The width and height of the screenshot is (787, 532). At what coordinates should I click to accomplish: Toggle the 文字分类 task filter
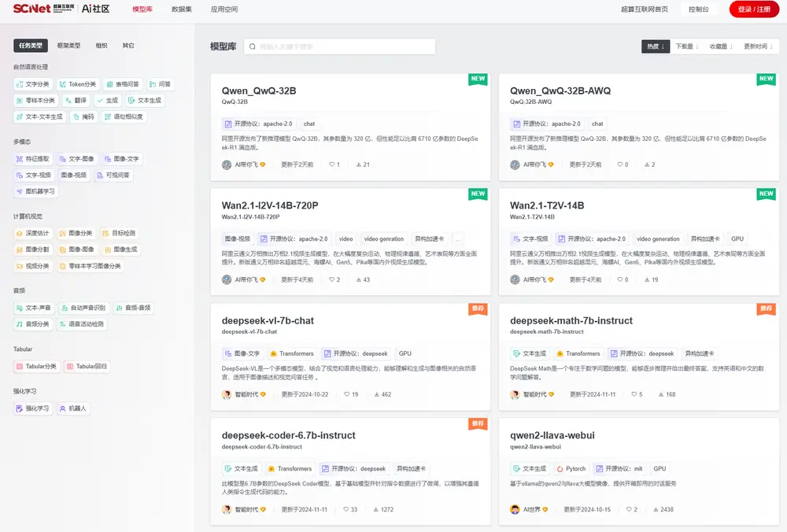[33, 84]
